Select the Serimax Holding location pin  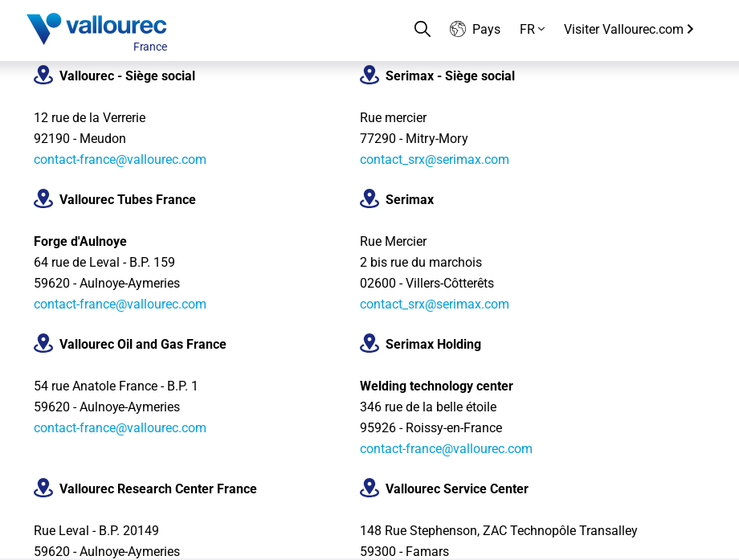[x=369, y=344]
